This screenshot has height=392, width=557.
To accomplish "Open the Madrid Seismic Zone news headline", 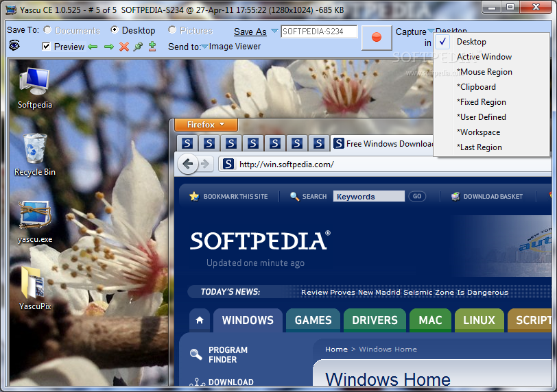I will pos(405,293).
